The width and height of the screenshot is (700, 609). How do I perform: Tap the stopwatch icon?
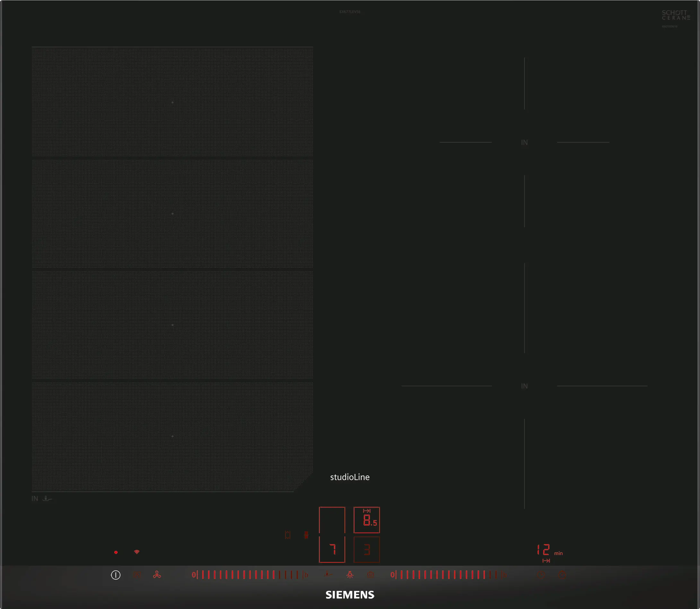[562, 575]
